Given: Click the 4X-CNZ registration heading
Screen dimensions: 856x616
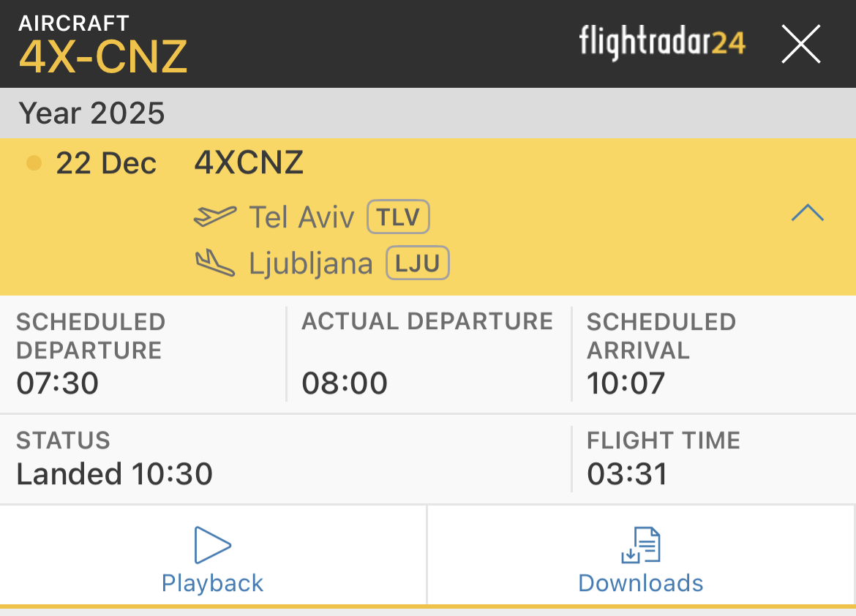Looking at the screenshot, I should click(x=102, y=54).
